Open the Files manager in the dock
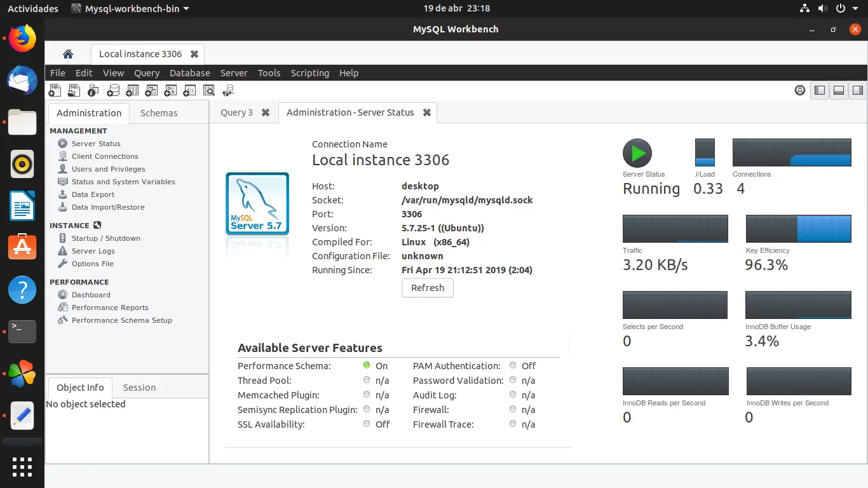The image size is (868, 488). (x=22, y=122)
